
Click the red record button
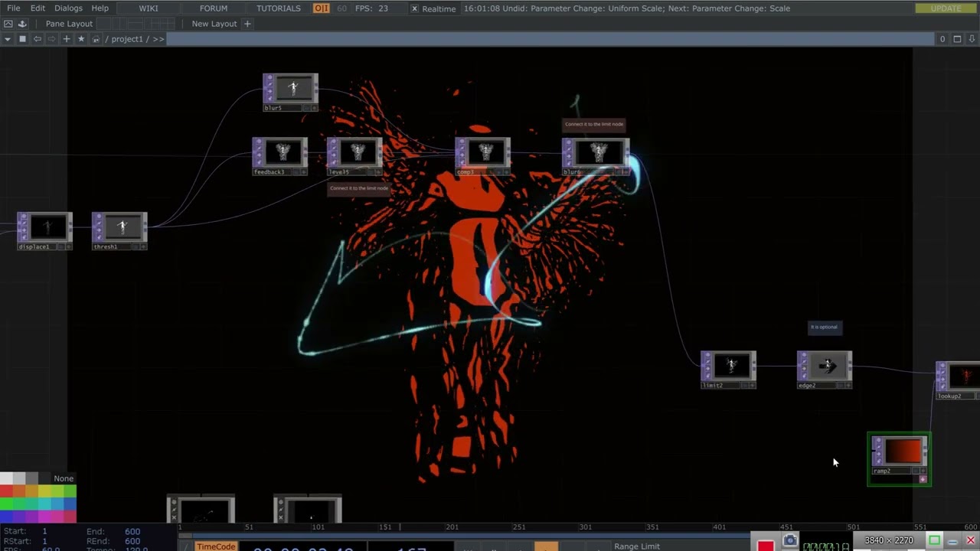coord(766,544)
